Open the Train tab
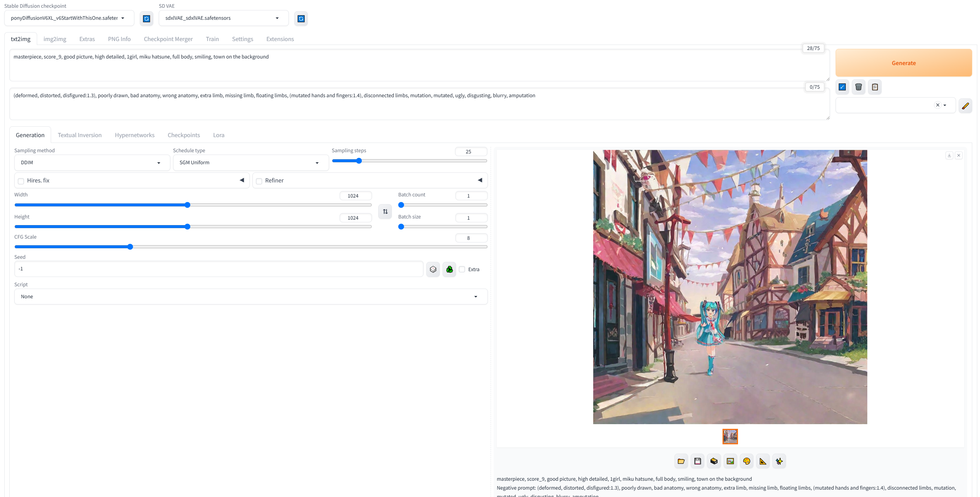The height and width of the screenshot is (497, 980). [x=212, y=39]
